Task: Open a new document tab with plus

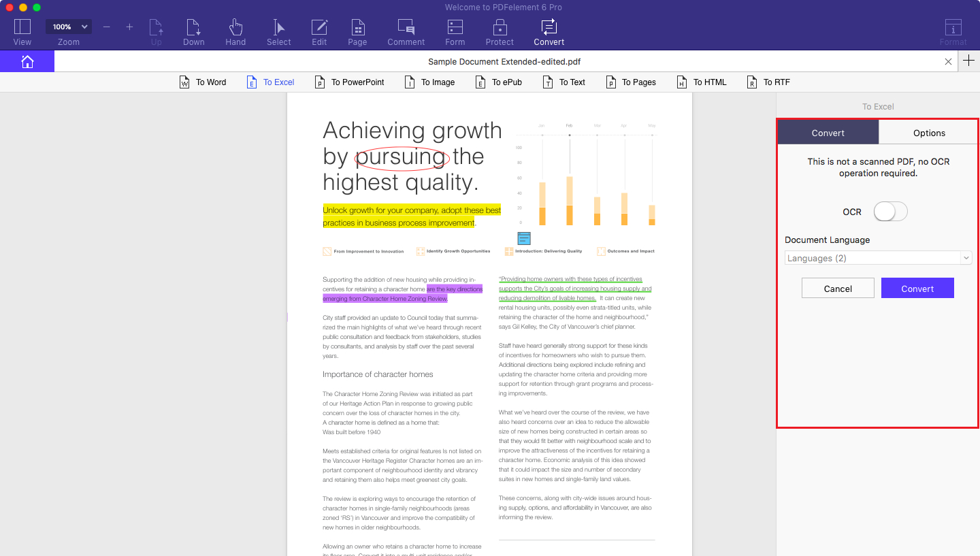Action: point(968,61)
